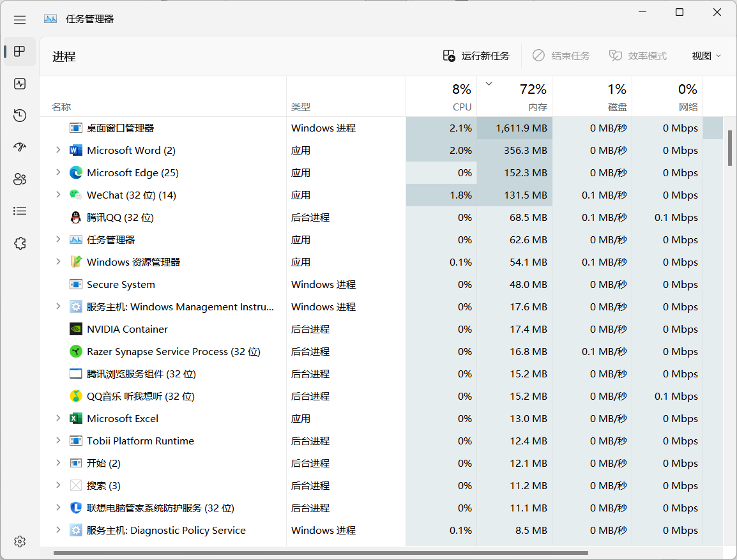Click the 结束任务 button
Image resolution: width=737 pixels, height=560 pixels.
[561, 56]
